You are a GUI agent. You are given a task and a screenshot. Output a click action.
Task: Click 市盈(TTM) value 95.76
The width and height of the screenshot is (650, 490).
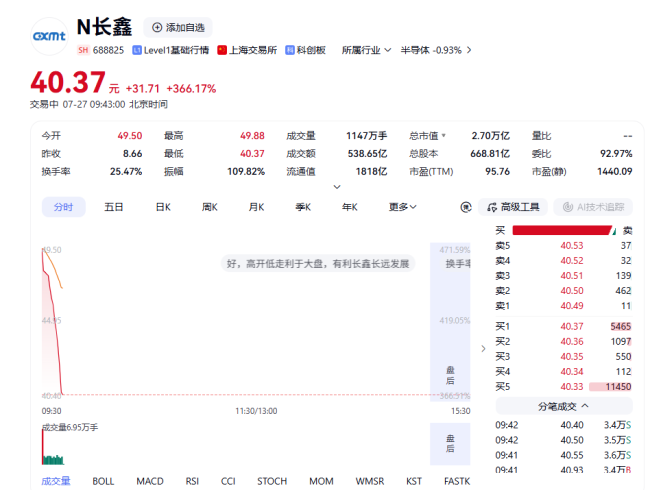click(x=497, y=172)
